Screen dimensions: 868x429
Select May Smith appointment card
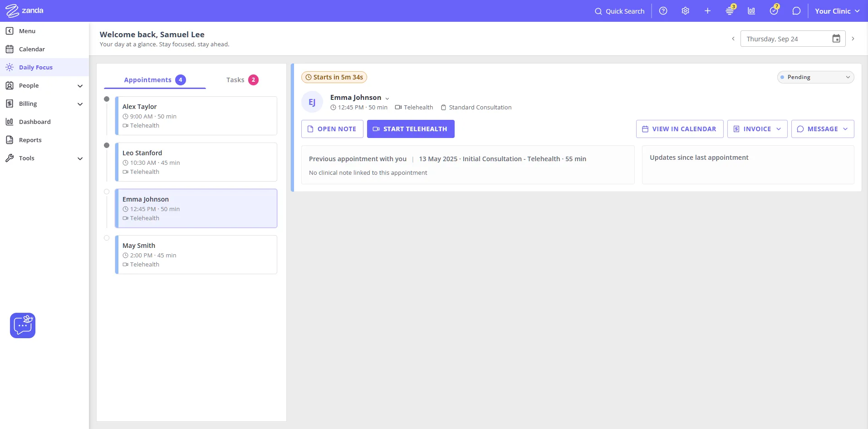tap(196, 255)
